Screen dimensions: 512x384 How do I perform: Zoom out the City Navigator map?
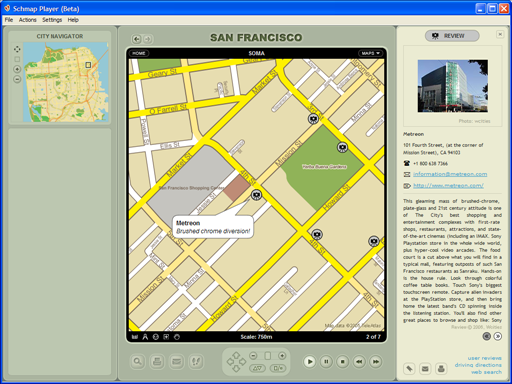[x=17, y=79]
